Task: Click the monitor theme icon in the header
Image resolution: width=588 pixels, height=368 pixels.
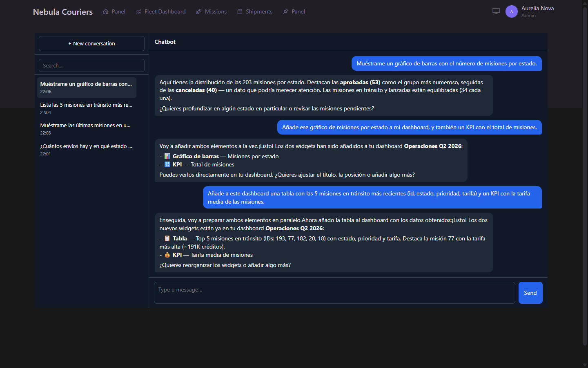Action: coord(496,11)
